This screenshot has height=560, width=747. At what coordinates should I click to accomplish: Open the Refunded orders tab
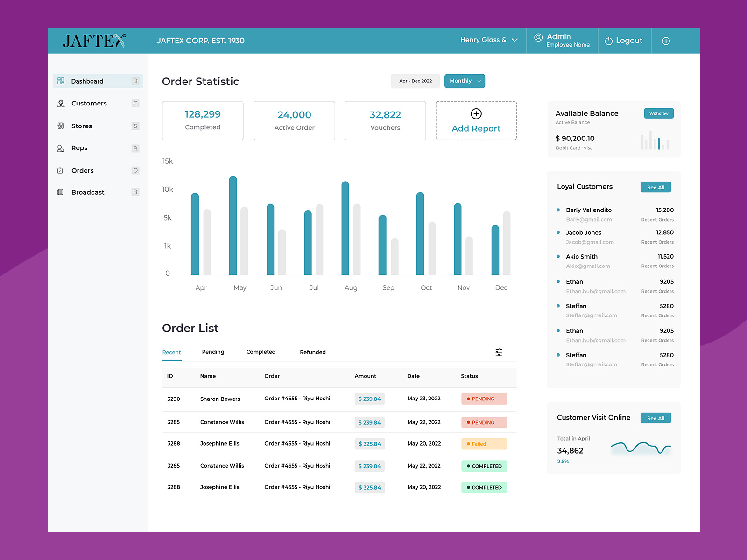pyautogui.click(x=312, y=352)
